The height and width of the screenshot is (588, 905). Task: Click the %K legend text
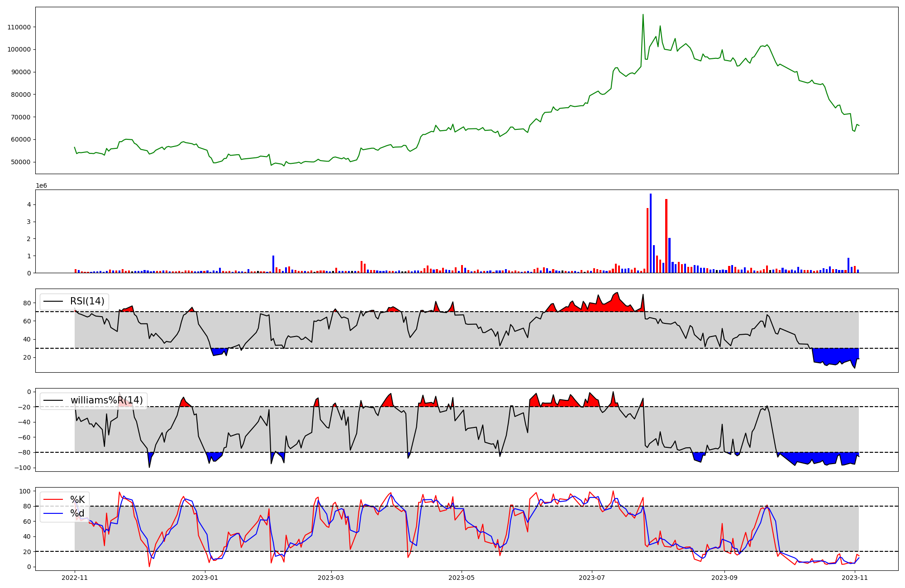(x=77, y=499)
